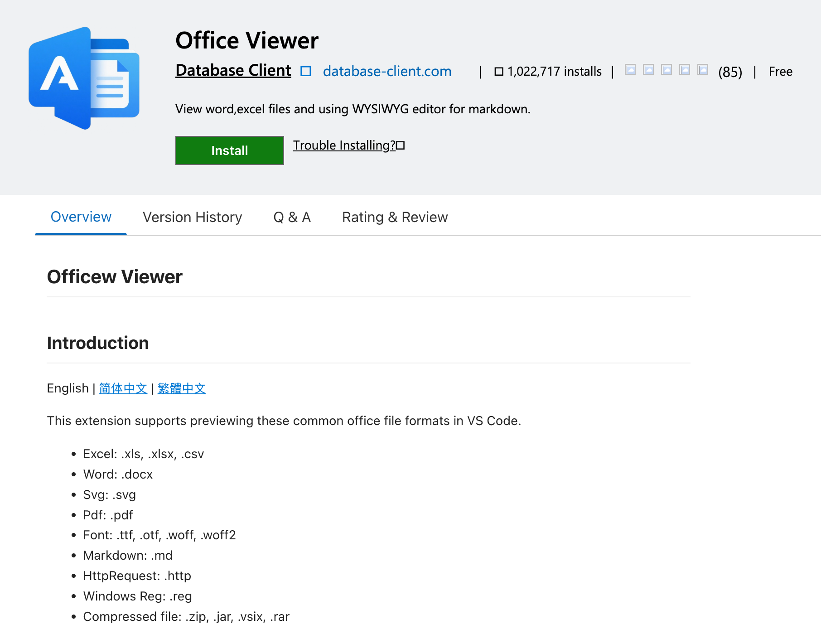Open the Q & A tab

pyautogui.click(x=292, y=217)
